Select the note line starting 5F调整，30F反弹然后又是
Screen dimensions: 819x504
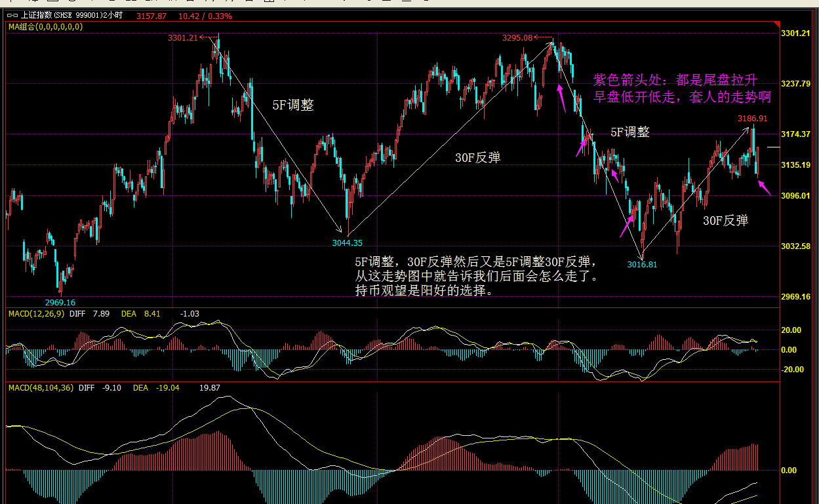tap(475, 262)
